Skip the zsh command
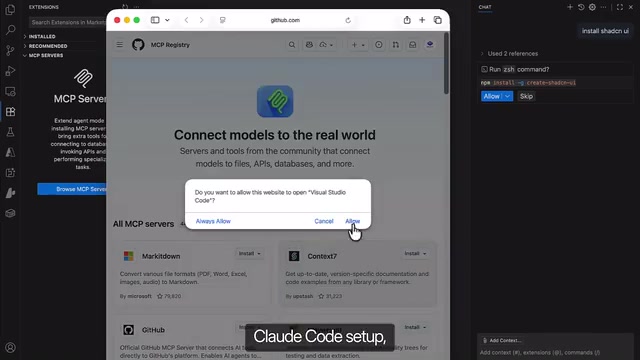640x360 pixels. pos(526,96)
